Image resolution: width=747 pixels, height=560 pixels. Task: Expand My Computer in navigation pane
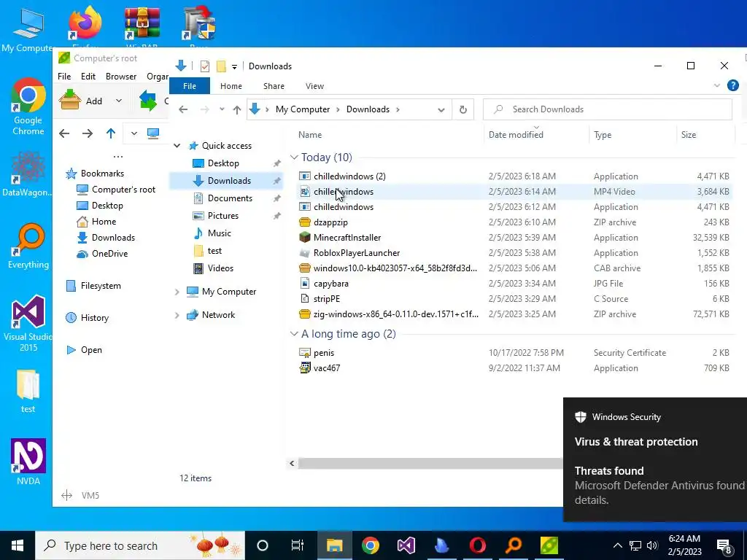click(177, 292)
